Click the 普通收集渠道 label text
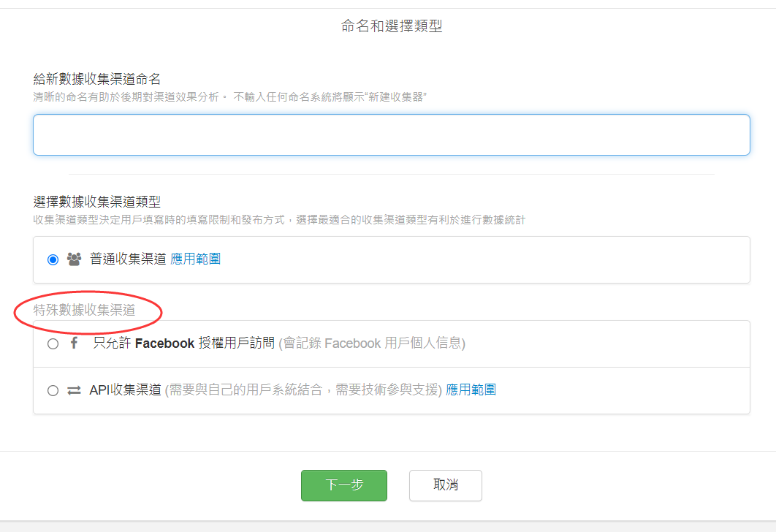The image size is (776, 532). (128, 259)
